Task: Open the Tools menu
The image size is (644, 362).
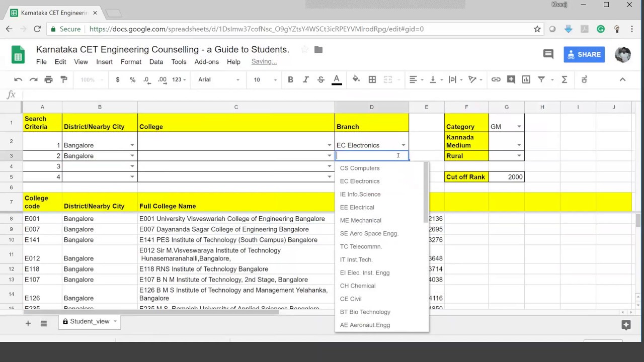Action: (179, 62)
